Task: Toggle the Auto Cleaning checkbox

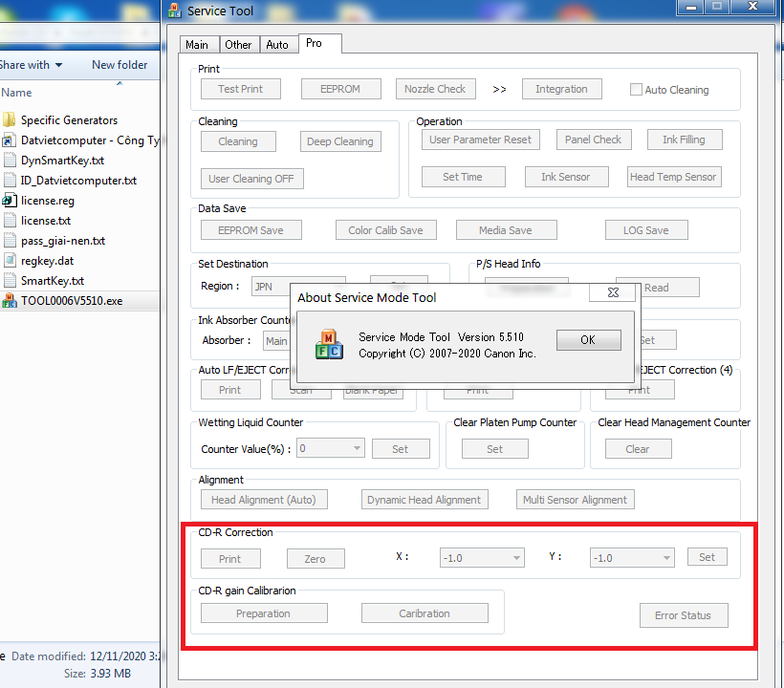Action: (636, 90)
